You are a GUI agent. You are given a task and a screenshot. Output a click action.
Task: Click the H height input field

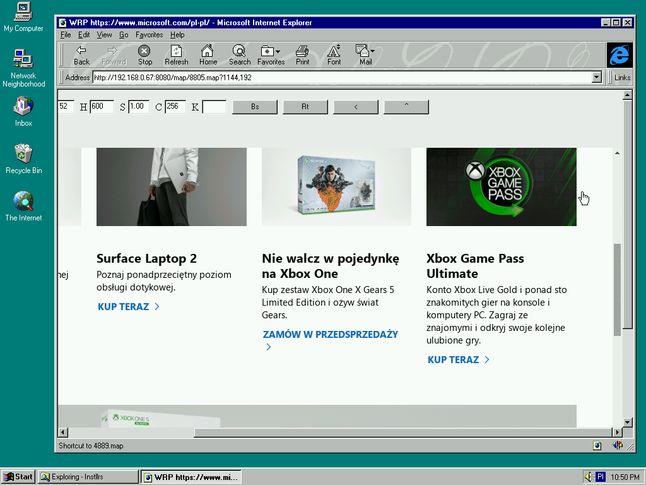(101, 106)
